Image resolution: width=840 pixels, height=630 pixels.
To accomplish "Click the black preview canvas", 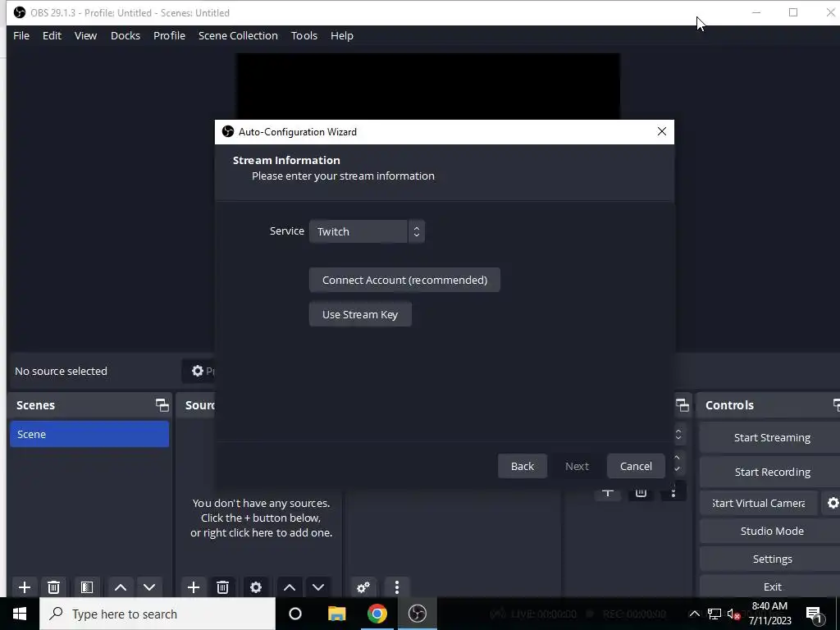I will click(428, 85).
